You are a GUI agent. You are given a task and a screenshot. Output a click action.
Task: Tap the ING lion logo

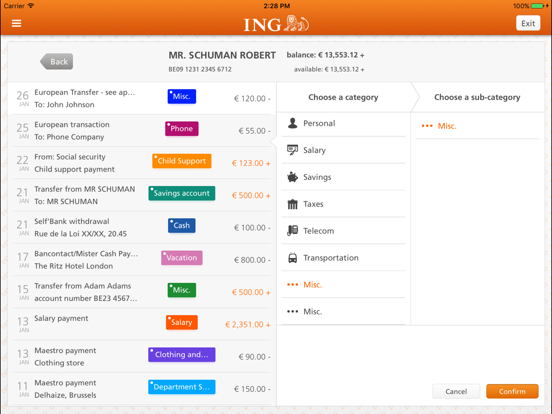pos(276,24)
